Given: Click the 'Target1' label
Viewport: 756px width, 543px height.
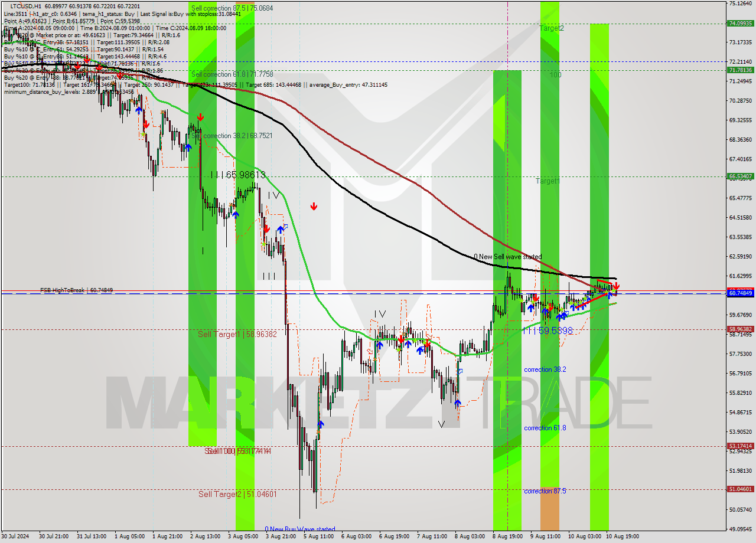Looking at the screenshot, I should click(548, 181).
